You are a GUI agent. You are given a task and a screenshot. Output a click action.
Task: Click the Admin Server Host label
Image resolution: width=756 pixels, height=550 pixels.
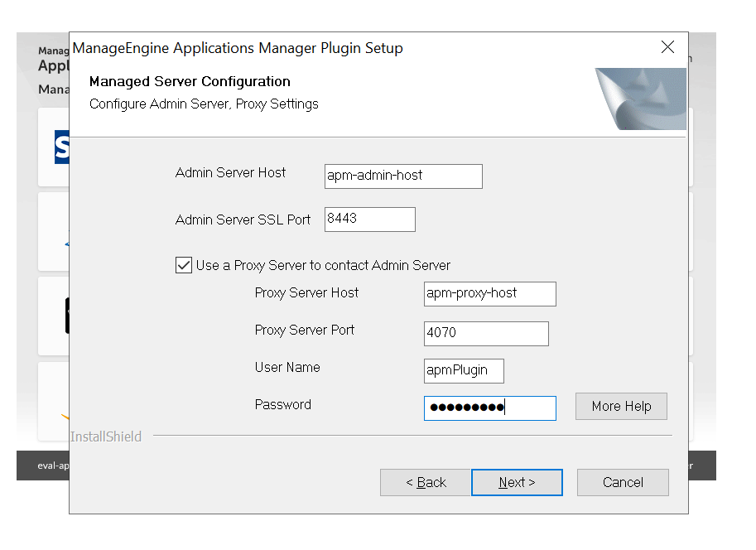pyautogui.click(x=230, y=172)
